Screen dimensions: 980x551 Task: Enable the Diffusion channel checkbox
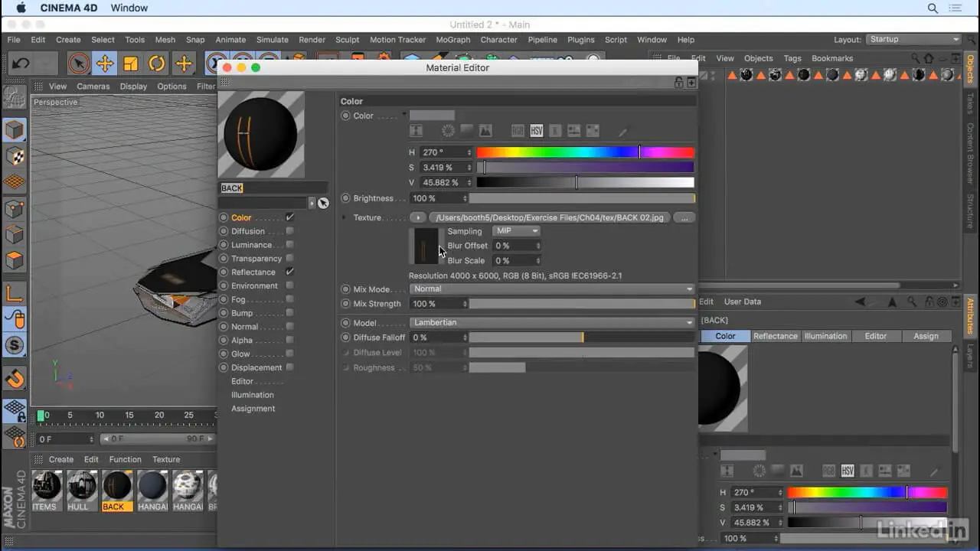coord(289,231)
